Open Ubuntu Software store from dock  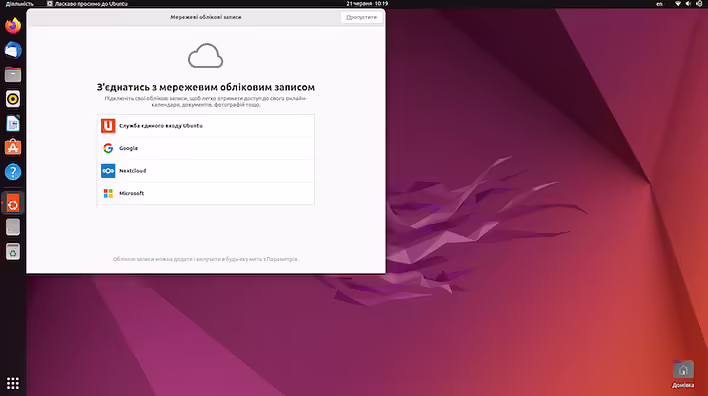point(13,148)
